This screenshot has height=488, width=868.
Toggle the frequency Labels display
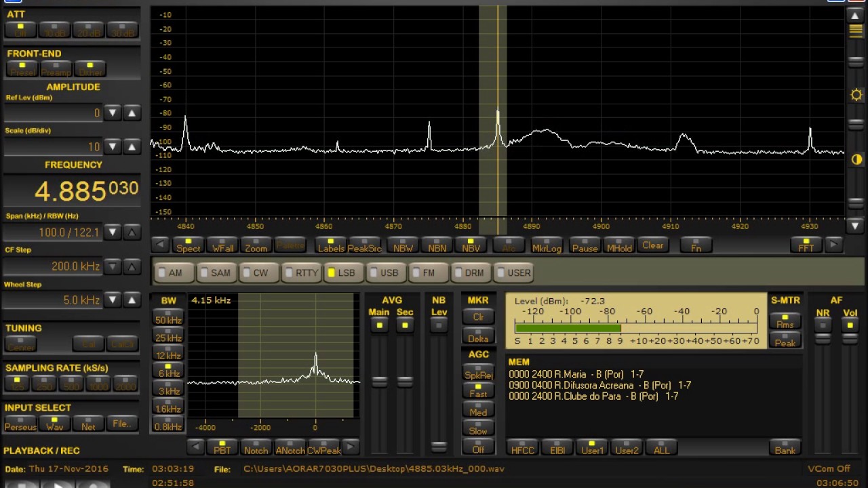click(331, 245)
